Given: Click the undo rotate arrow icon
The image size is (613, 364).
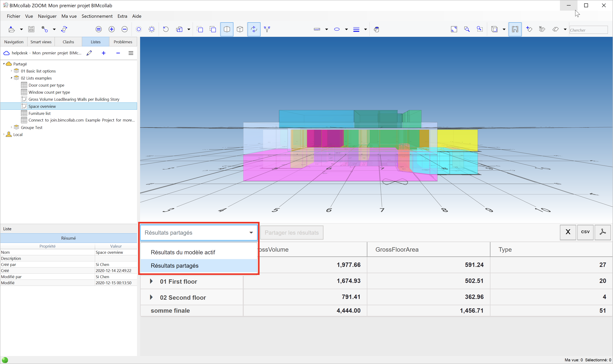Looking at the screenshot, I should point(166,29).
